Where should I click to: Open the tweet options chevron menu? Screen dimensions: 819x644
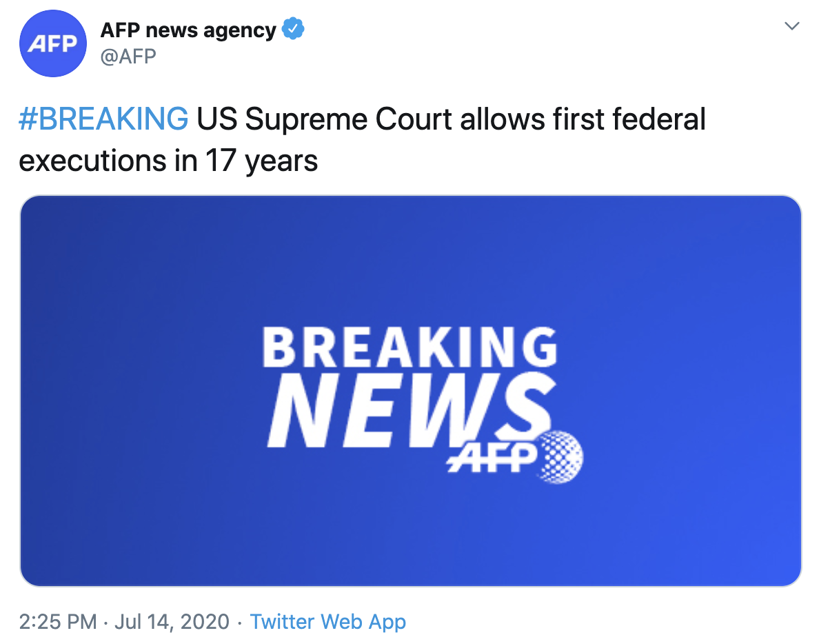click(x=792, y=27)
